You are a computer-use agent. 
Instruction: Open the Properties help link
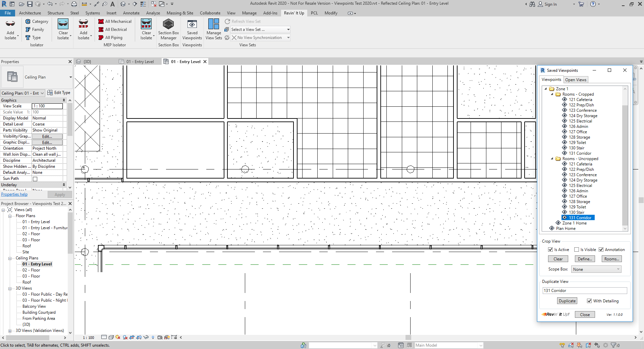click(14, 195)
